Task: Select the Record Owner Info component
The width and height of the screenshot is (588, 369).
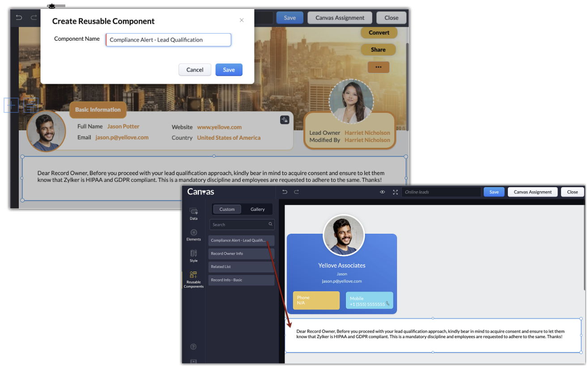Action: 241,253
